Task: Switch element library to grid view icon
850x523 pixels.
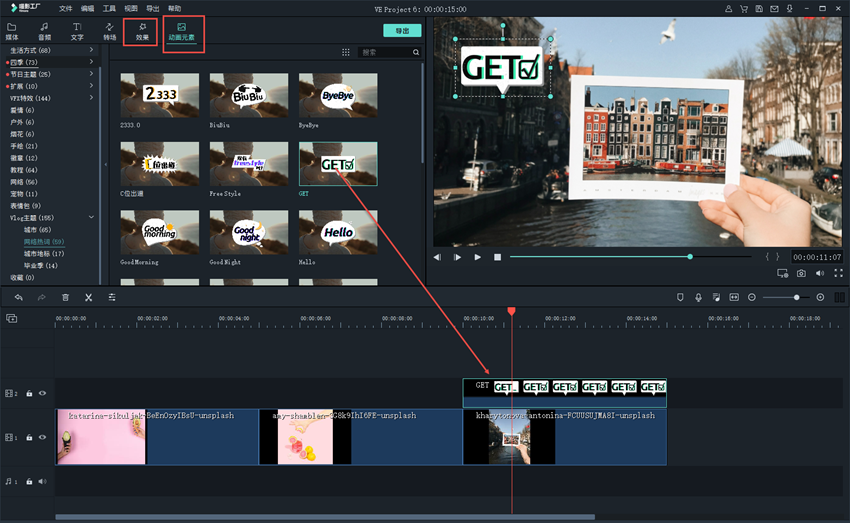Action: (x=346, y=52)
